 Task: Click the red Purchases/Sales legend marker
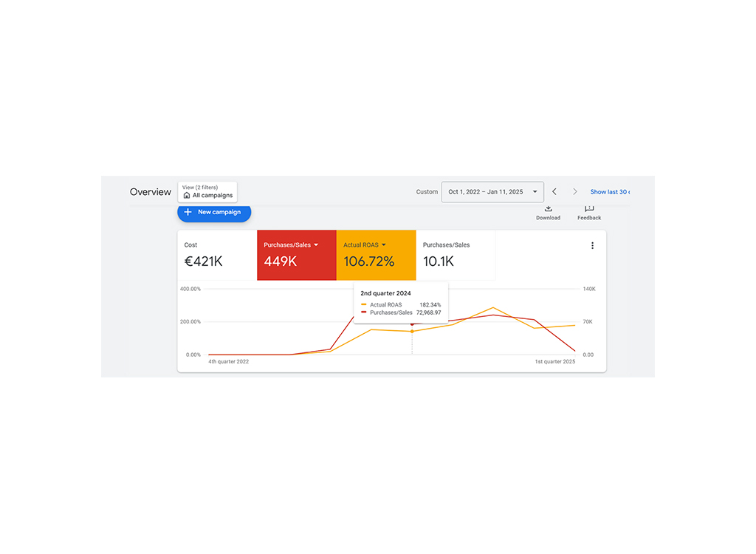point(364,312)
